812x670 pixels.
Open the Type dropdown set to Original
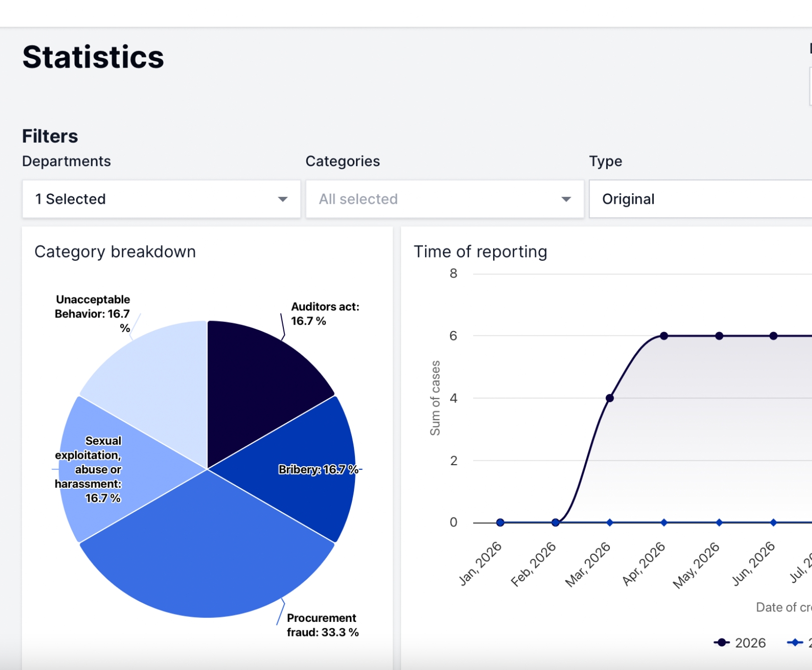700,199
